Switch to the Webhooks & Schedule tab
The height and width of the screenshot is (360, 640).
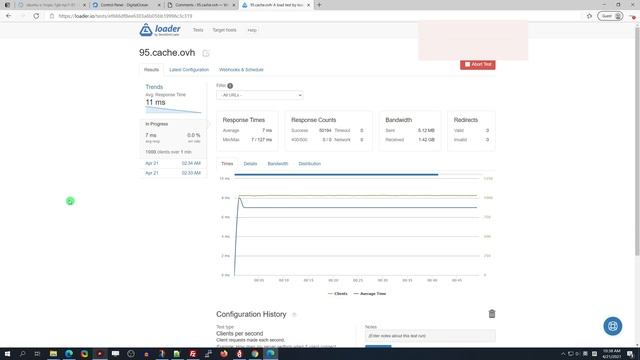click(x=241, y=70)
